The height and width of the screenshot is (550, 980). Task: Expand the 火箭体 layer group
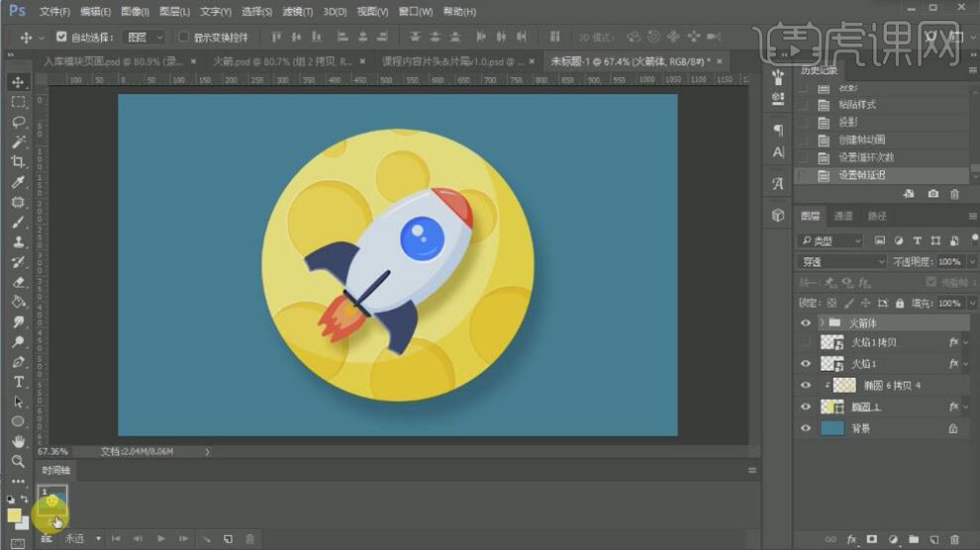(x=822, y=322)
